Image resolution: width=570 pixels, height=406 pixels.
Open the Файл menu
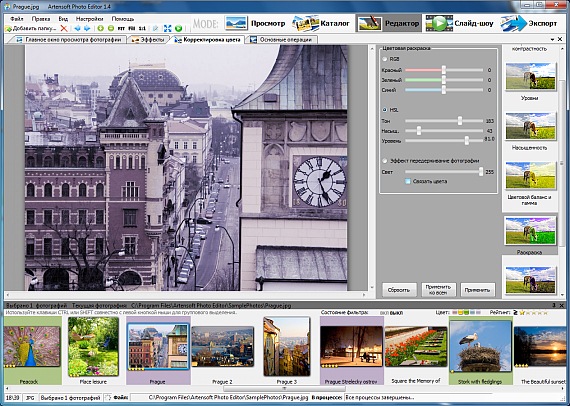17,19
